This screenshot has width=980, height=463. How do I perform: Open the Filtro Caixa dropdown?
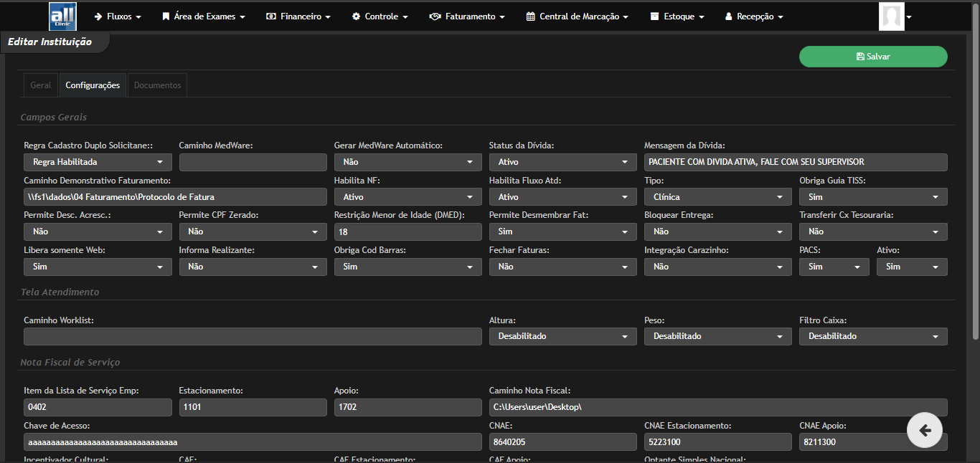click(x=872, y=335)
